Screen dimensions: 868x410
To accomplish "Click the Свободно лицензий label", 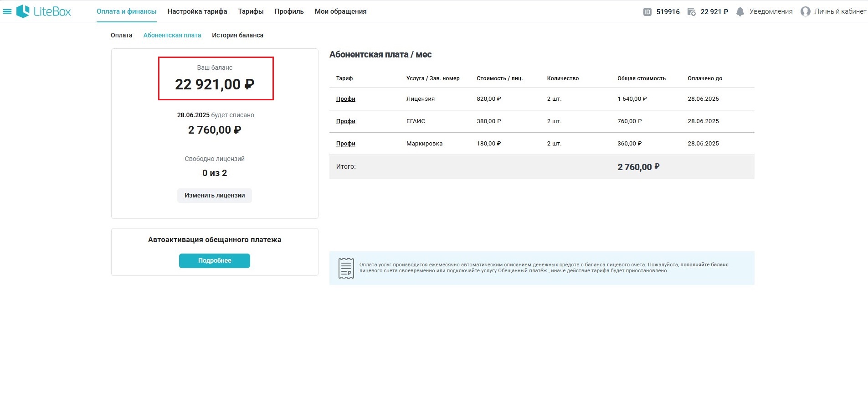I will (x=215, y=159).
